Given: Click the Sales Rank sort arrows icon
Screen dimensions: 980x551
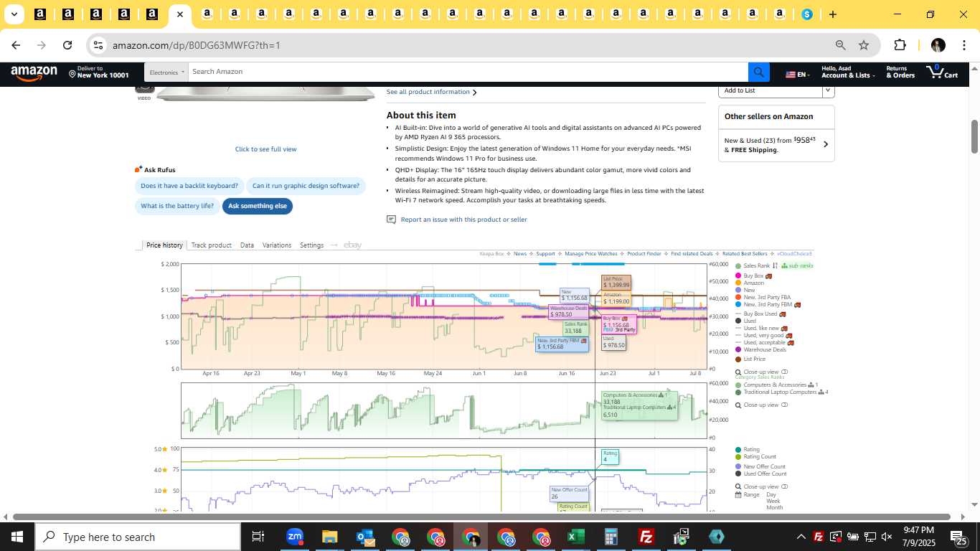Looking at the screenshot, I should 775,265.
